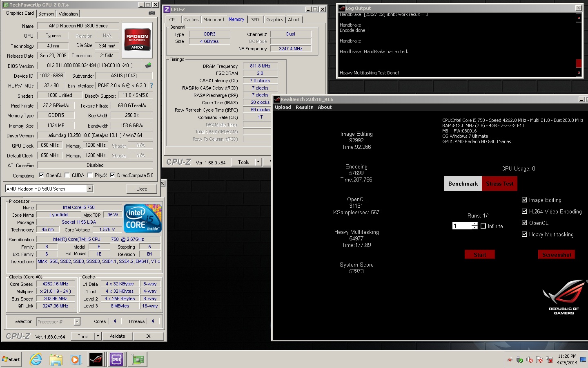
Task: Select the CPU-Z taskbar icon
Action: pyautogui.click(x=116, y=359)
